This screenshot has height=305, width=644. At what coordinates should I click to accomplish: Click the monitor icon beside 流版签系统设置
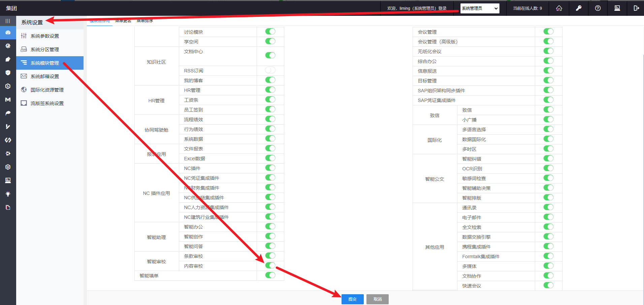(x=24, y=103)
